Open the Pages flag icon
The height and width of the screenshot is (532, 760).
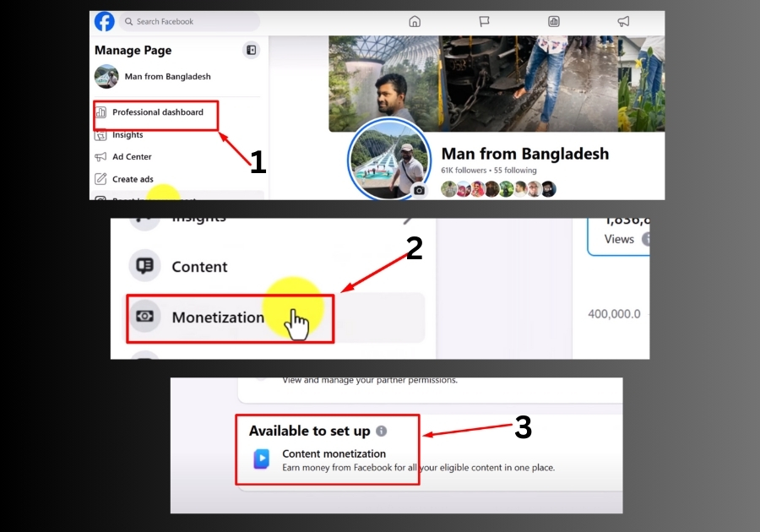click(x=484, y=21)
